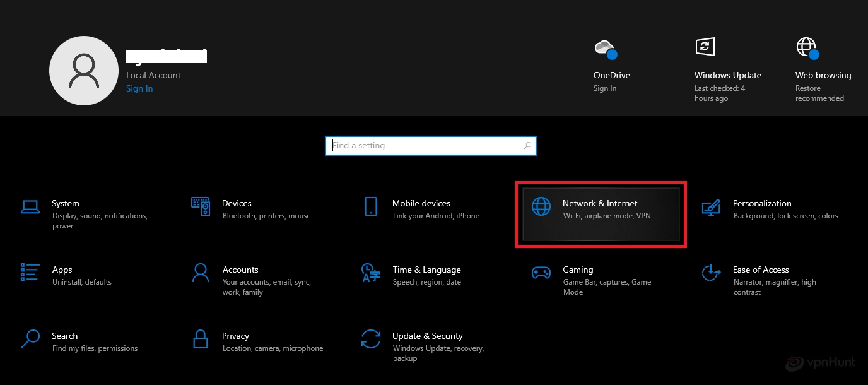This screenshot has height=385, width=868.
Task: Click the Gaming controller icon
Action: (x=541, y=273)
